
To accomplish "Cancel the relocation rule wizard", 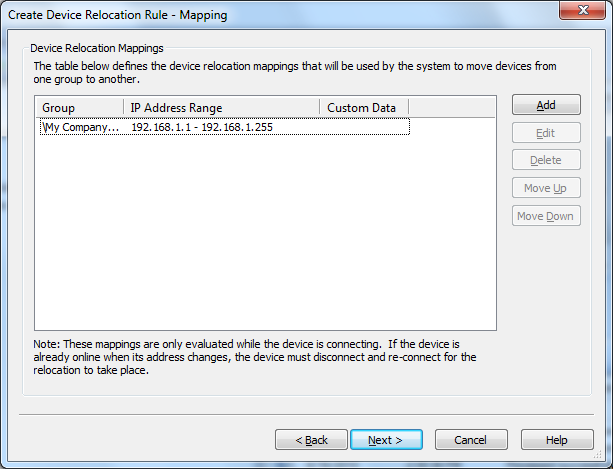I will pyautogui.click(x=471, y=440).
